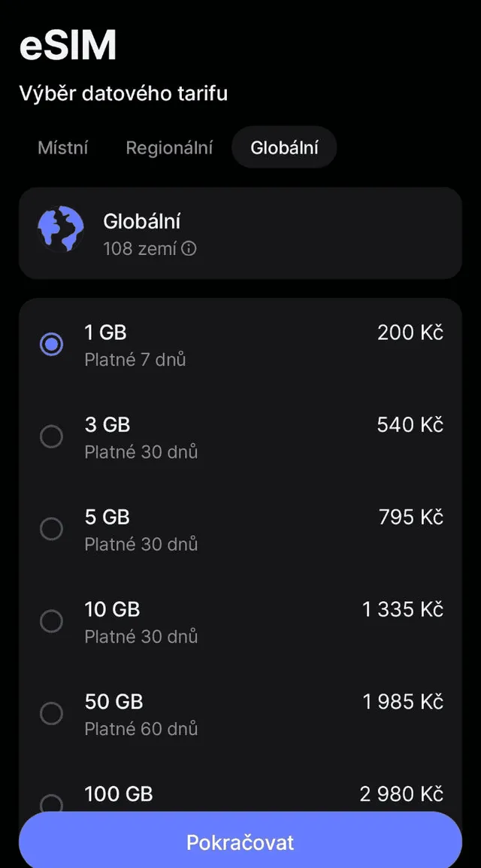The image size is (481, 868).
Task: Select the 50 GB radio button
Action: coord(51,714)
